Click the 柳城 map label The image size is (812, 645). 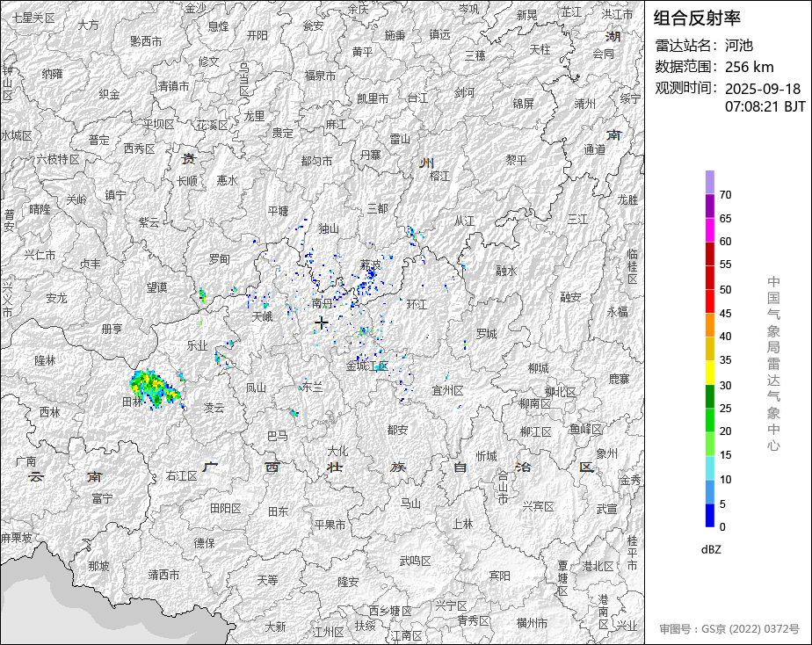(x=538, y=368)
